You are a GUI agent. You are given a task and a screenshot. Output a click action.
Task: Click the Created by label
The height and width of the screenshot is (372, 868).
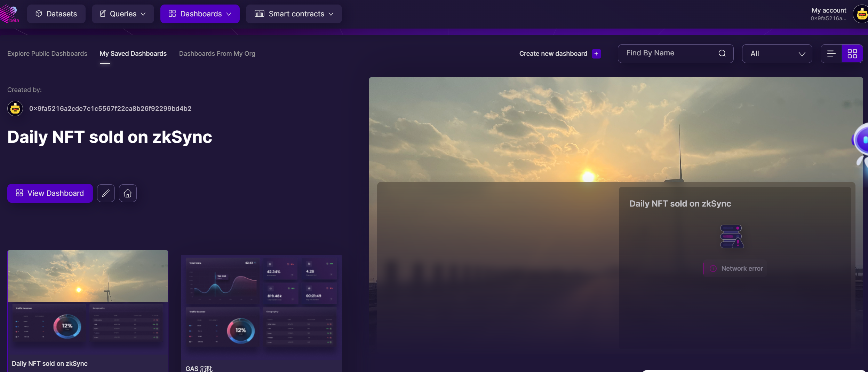(24, 90)
